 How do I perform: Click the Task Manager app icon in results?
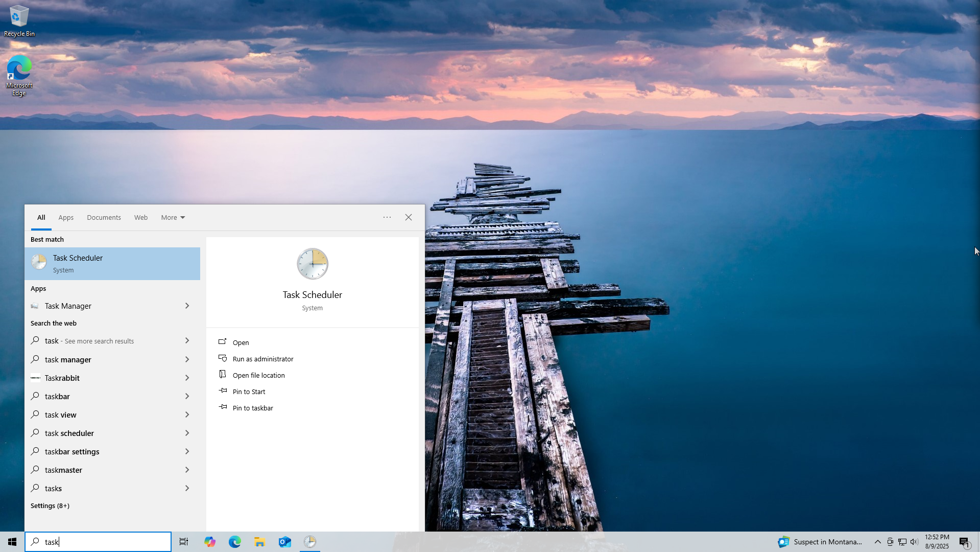point(35,306)
